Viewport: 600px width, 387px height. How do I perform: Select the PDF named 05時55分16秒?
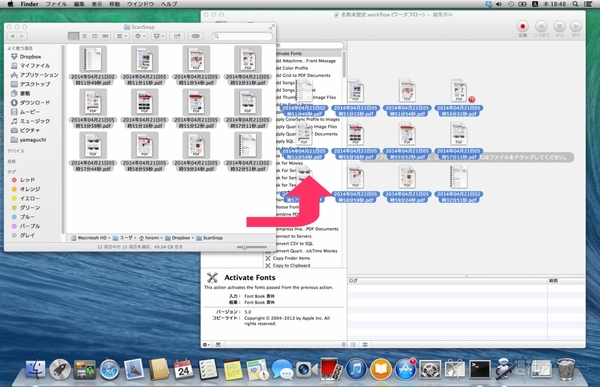(x=145, y=109)
